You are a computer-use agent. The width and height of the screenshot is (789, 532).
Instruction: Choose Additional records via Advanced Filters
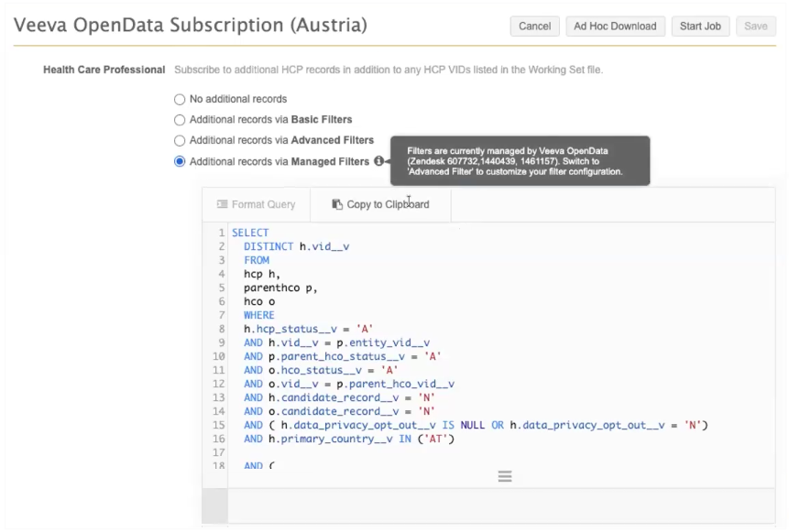coord(180,140)
